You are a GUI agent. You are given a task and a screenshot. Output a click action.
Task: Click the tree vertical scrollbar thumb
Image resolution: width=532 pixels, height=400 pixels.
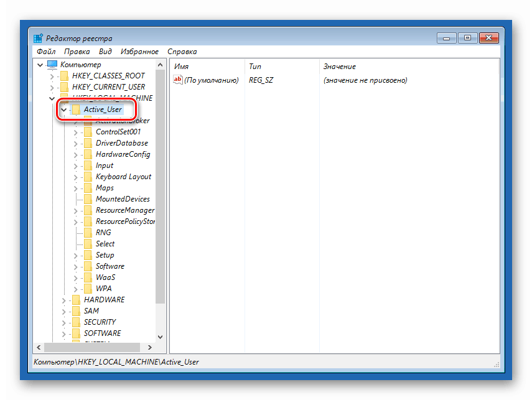point(160,187)
